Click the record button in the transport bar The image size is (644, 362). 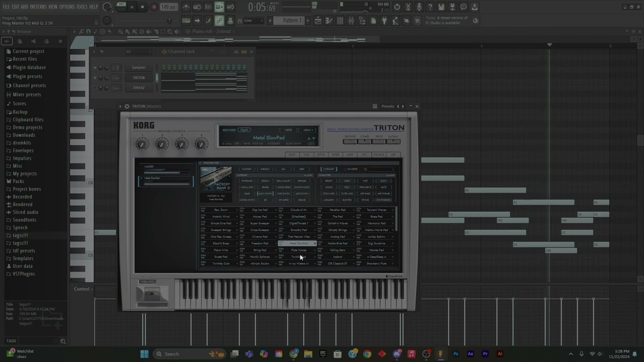point(154,7)
